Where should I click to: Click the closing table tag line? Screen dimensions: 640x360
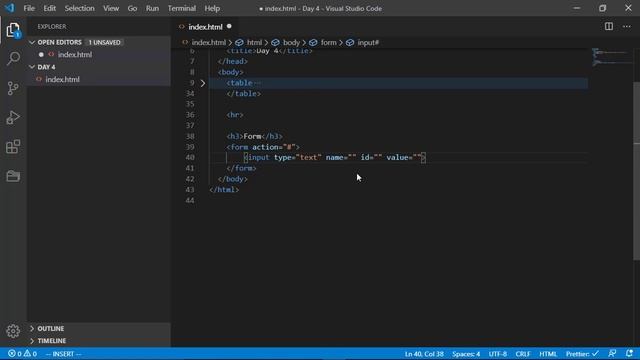point(244,94)
